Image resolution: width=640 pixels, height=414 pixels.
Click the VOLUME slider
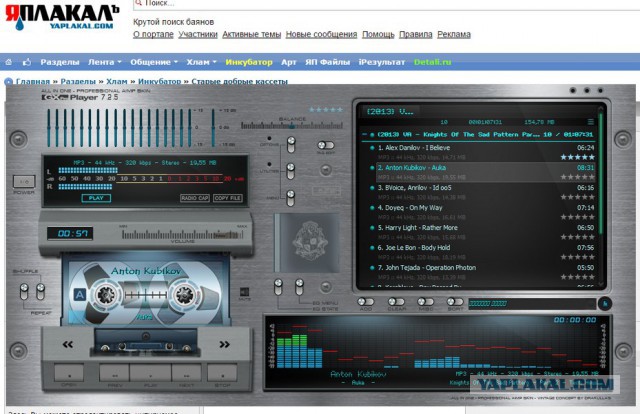pos(182,234)
